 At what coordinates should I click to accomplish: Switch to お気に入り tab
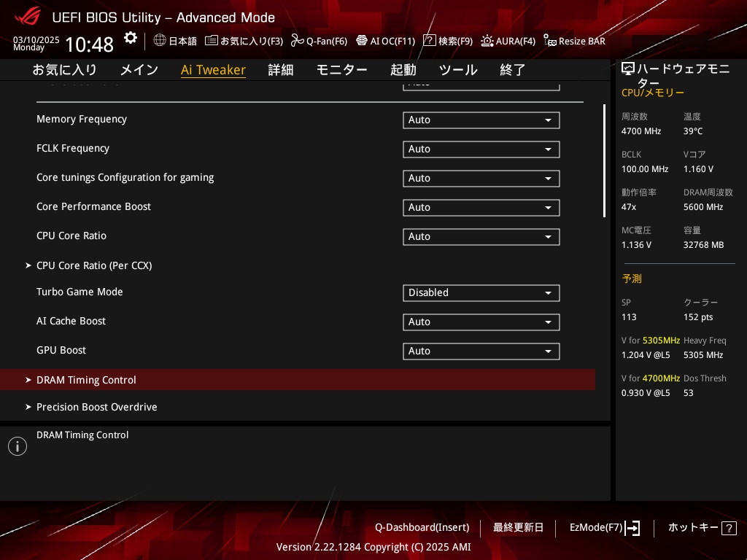[x=65, y=69]
